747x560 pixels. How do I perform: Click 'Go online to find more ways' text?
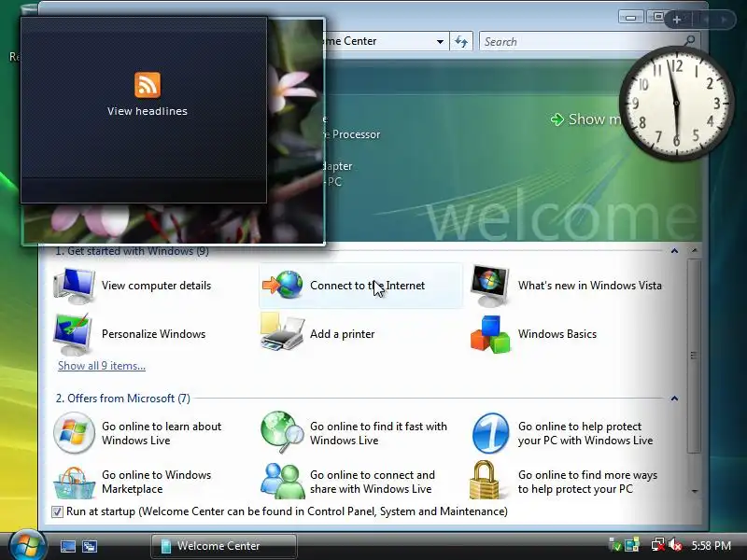tap(587, 482)
